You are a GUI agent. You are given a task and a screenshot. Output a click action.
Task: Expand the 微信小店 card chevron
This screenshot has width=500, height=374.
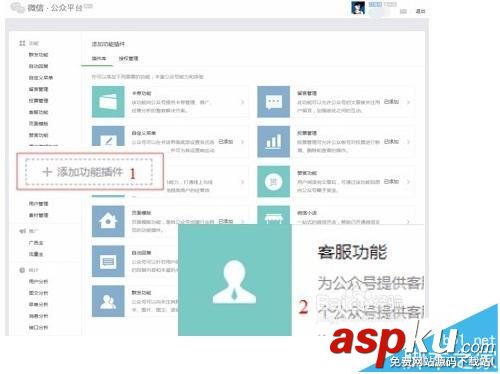point(408,221)
